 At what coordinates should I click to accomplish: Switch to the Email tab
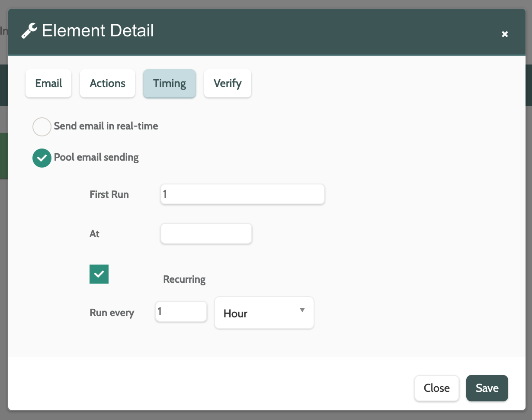[48, 84]
